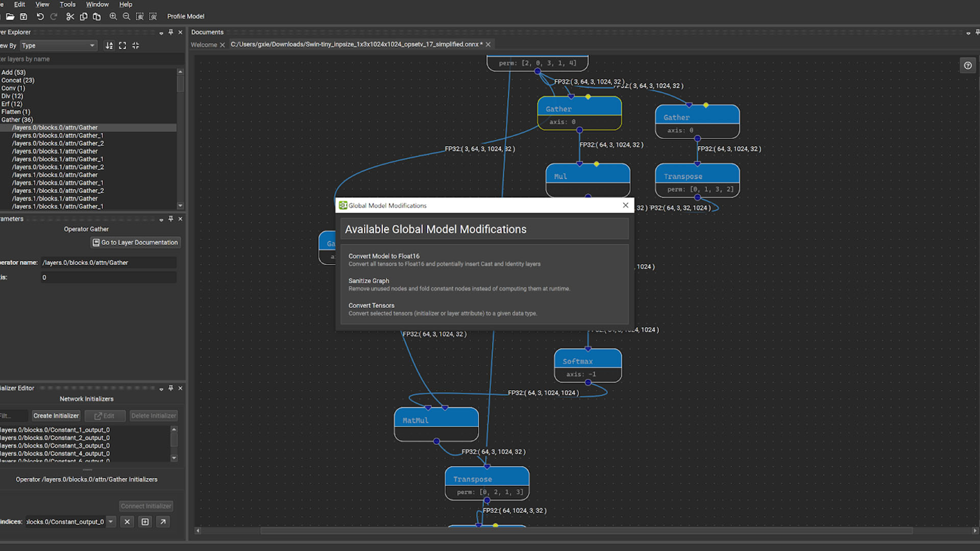Open the Documents panel options dropdown
Viewport: 980px width, 551px height.
click(x=968, y=32)
